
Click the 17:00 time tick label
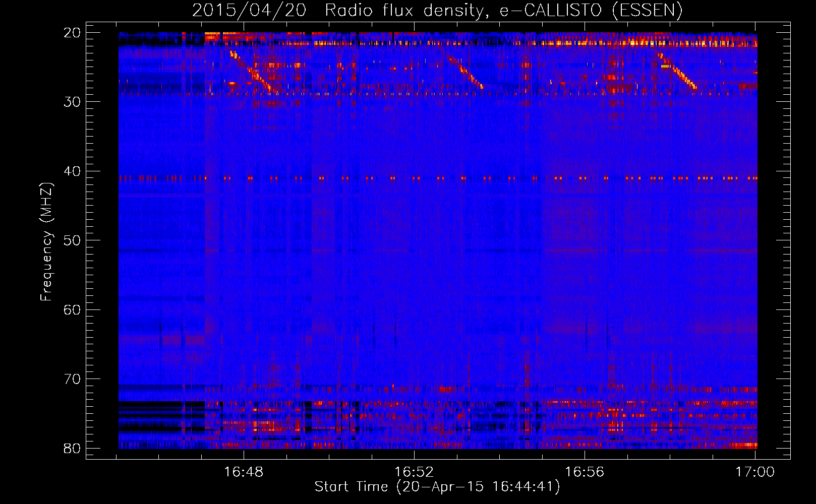point(755,472)
